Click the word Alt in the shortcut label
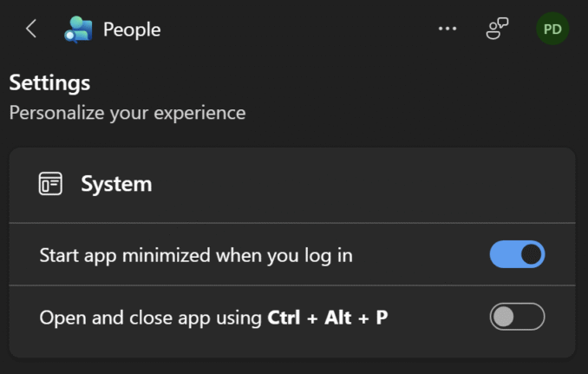 click(336, 318)
